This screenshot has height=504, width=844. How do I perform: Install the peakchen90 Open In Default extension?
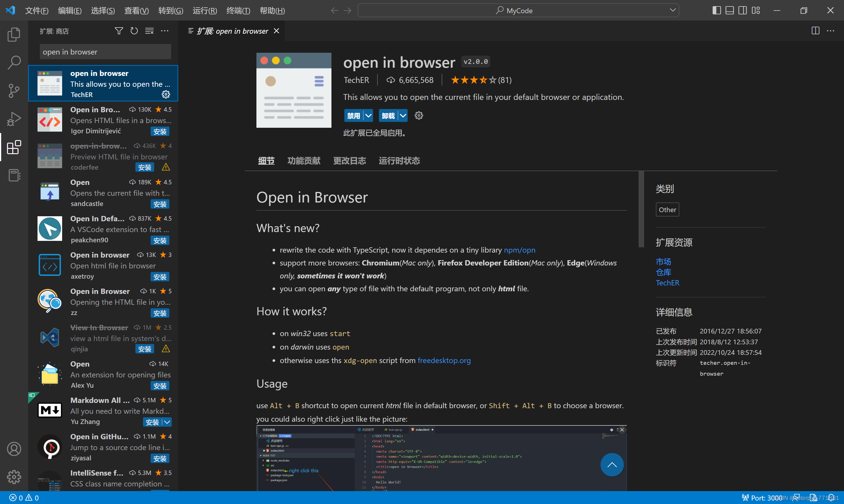click(160, 241)
